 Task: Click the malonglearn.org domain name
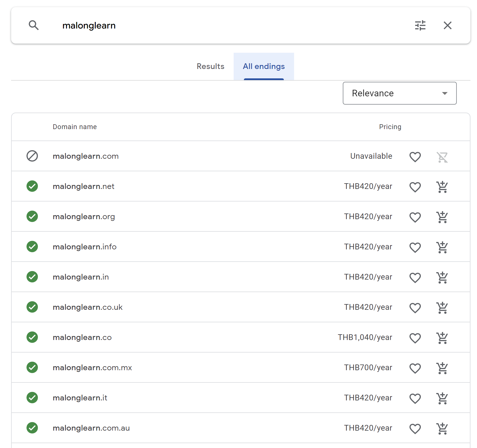[x=84, y=217]
